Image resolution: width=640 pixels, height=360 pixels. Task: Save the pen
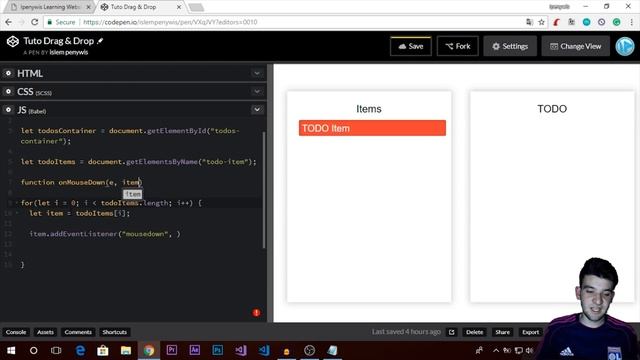(x=411, y=46)
